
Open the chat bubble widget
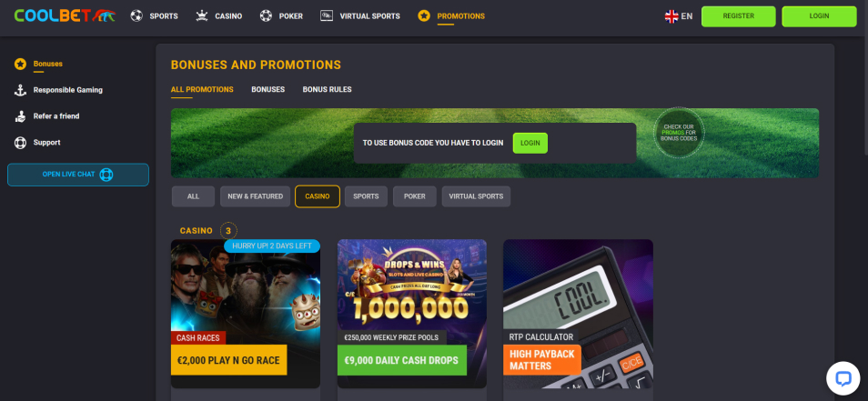point(843,378)
